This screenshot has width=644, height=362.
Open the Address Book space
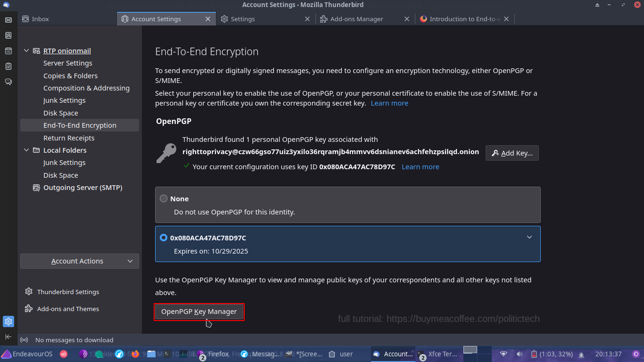pyautogui.click(x=8, y=35)
